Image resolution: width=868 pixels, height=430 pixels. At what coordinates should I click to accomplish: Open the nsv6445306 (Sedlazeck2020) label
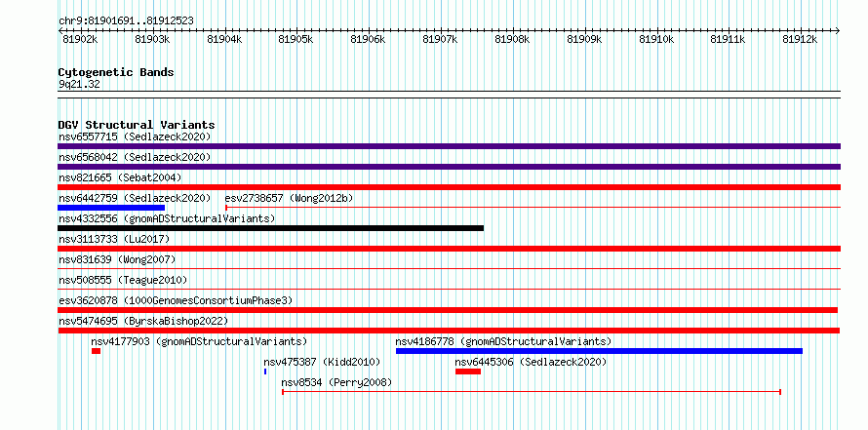pos(531,362)
